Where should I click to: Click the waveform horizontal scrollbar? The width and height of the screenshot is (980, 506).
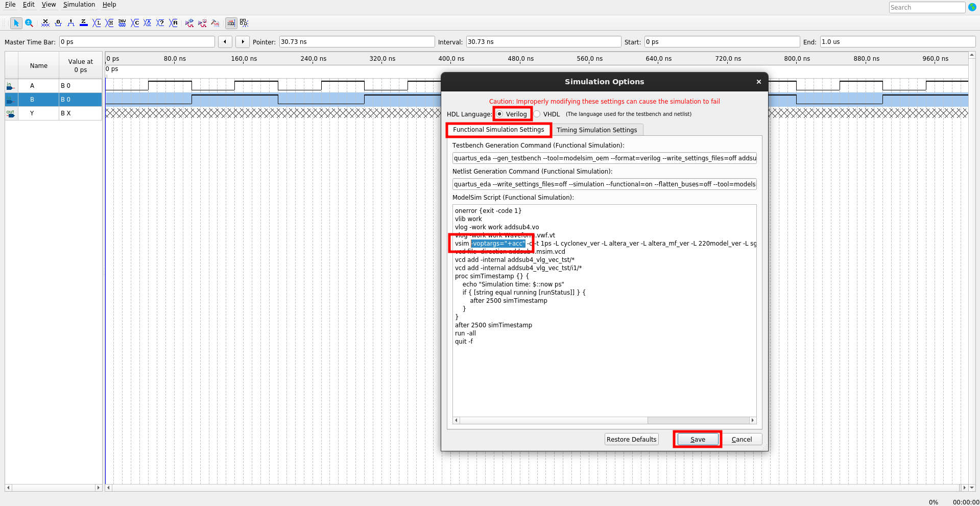[x=536, y=488]
